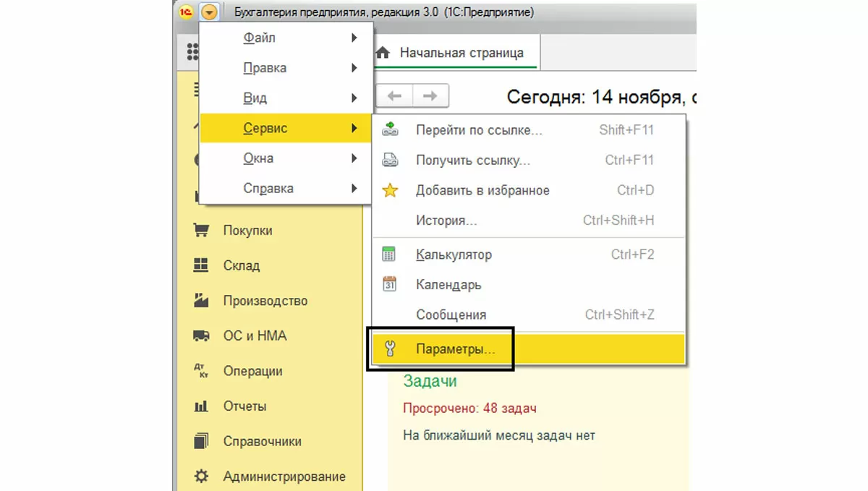Image resolution: width=868 pixels, height=491 pixels.
Task: Click the calculator icon in Сервис submenu
Action: coord(390,255)
